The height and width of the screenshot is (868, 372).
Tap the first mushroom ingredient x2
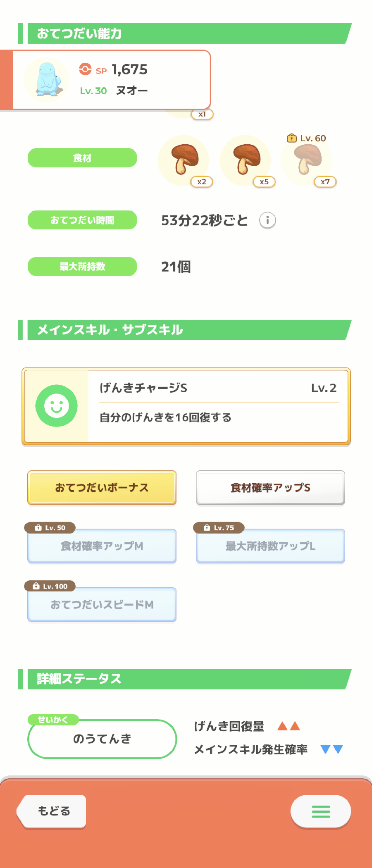184,161
